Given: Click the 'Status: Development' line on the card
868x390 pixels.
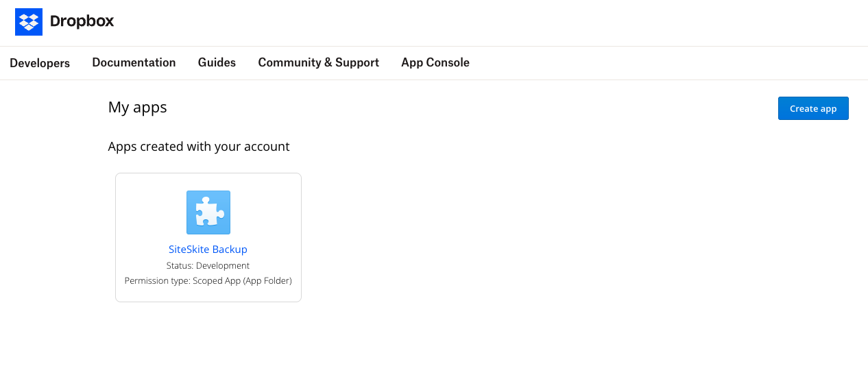Looking at the screenshot, I should (208, 266).
